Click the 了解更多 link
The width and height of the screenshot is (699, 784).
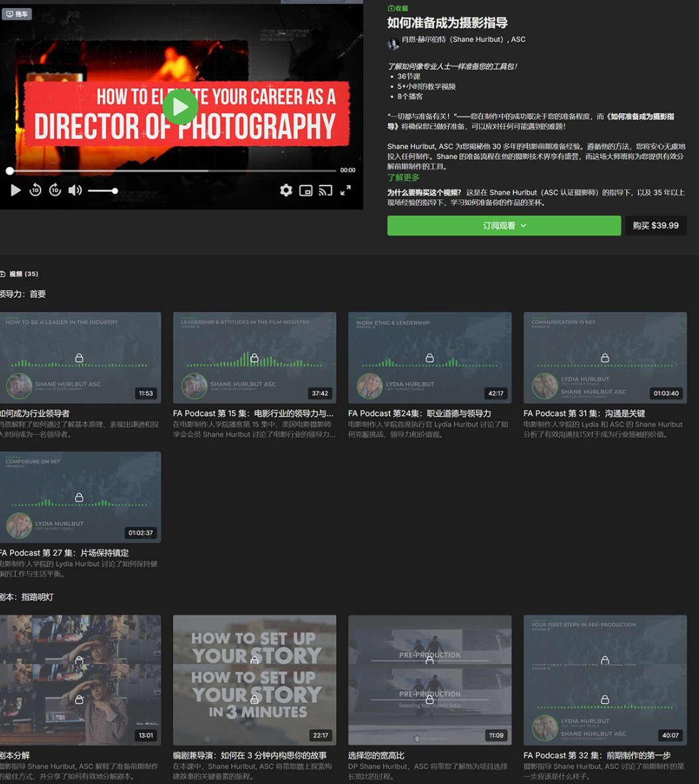point(403,178)
